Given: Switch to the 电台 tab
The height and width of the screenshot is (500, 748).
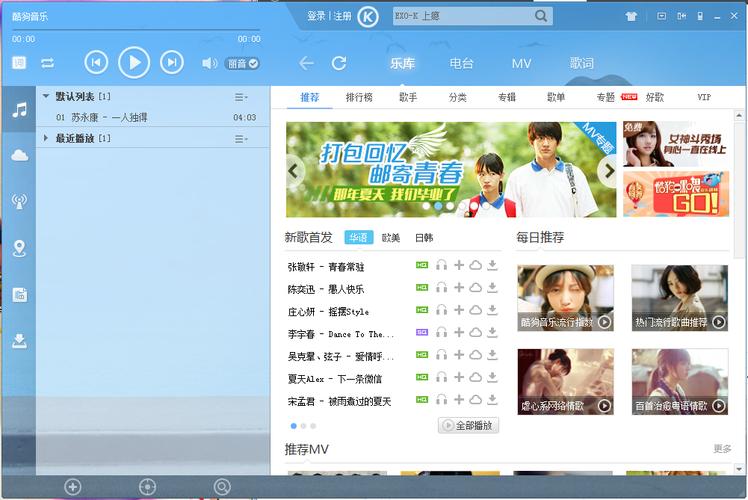Looking at the screenshot, I should pyautogui.click(x=461, y=63).
